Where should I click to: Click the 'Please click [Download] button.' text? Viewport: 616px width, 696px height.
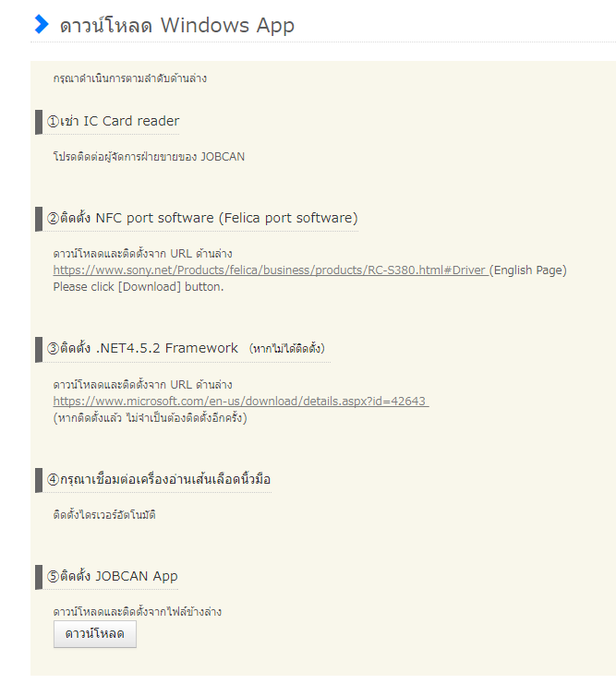pyautogui.click(x=139, y=287)
